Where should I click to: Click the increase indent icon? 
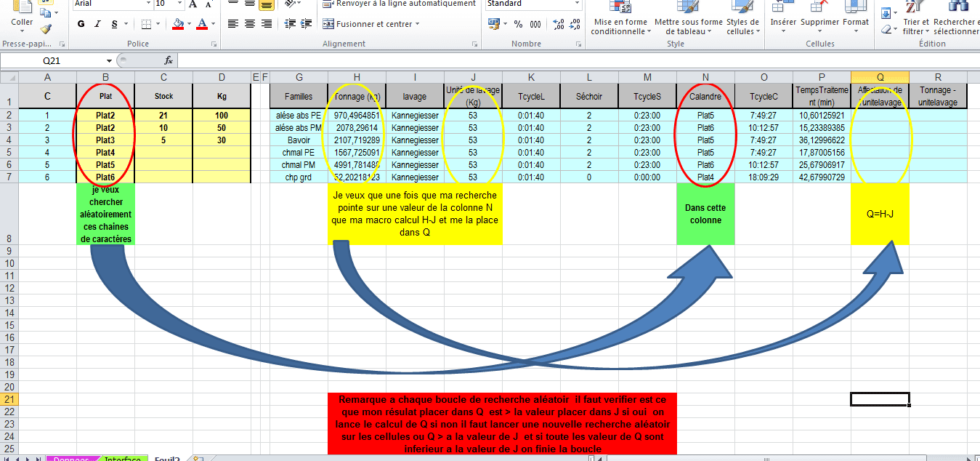point(306,24)
